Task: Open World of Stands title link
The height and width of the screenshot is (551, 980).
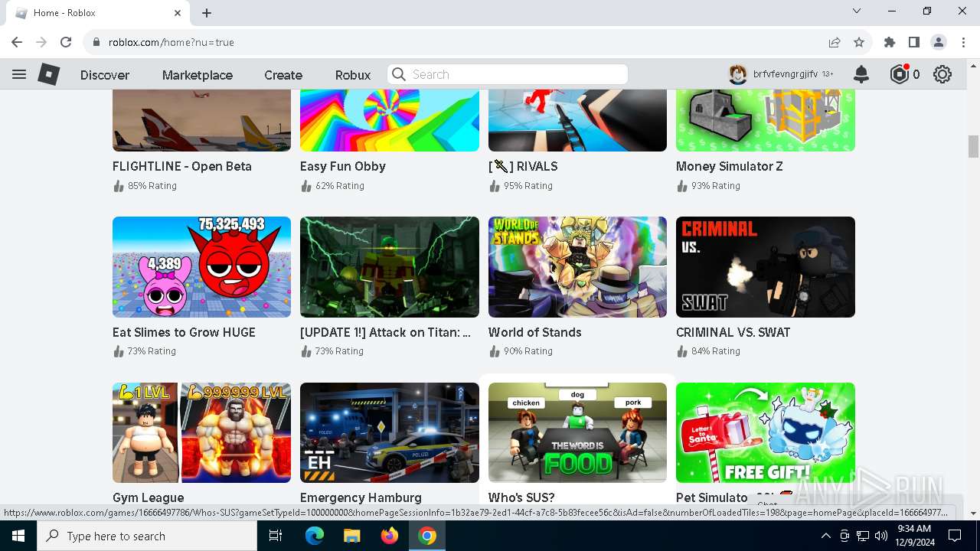Action: [x=535, y=332]
